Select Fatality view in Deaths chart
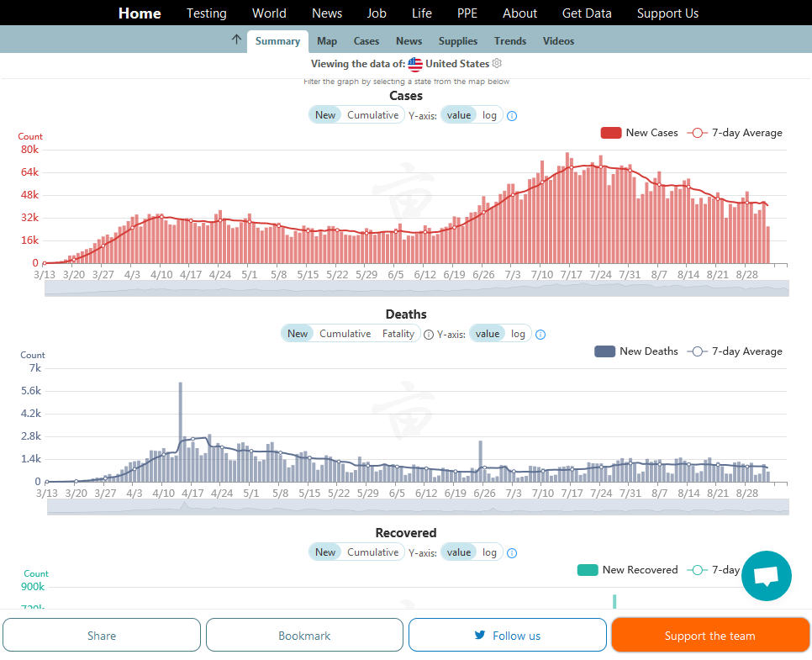 (398, 334)
